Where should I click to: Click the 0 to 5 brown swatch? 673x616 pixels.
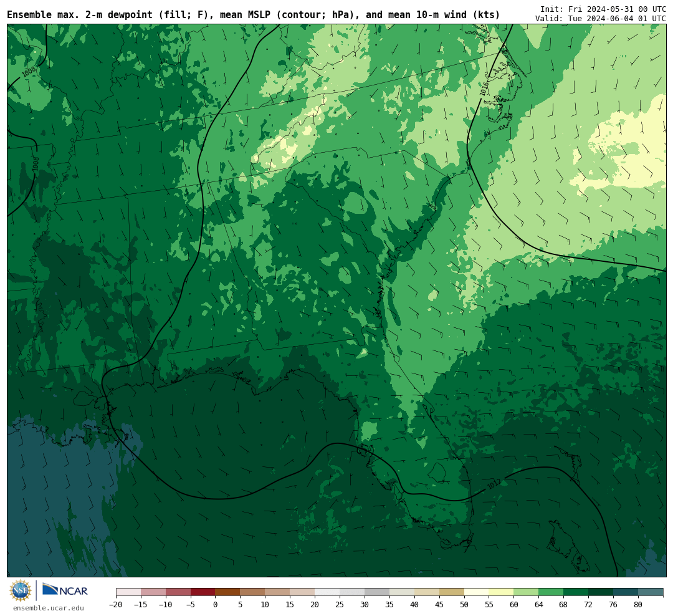[x=228, y=592]
